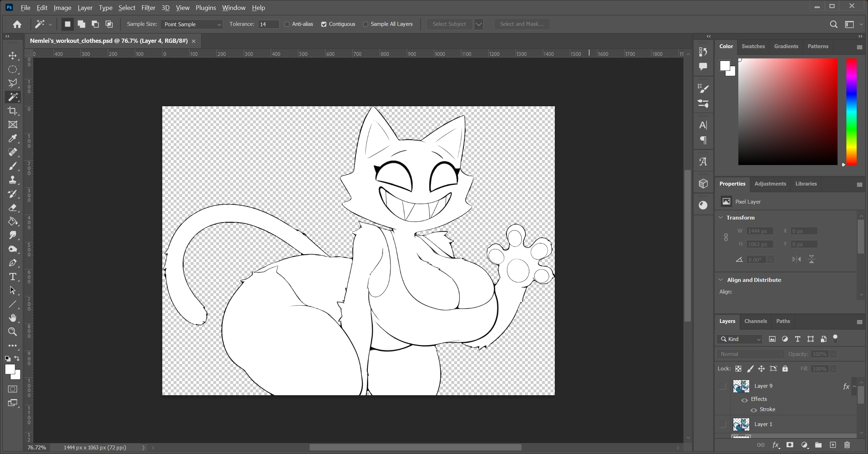Select the History Brush tool
The height and width of the screenshot is (454, 868).
pyautogui.click(x=13, y=194)
